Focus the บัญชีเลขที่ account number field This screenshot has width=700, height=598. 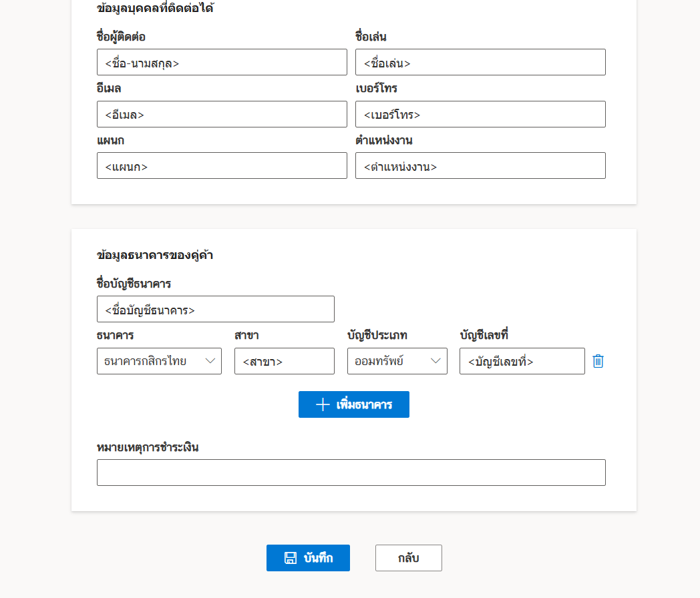click(522, 361)
